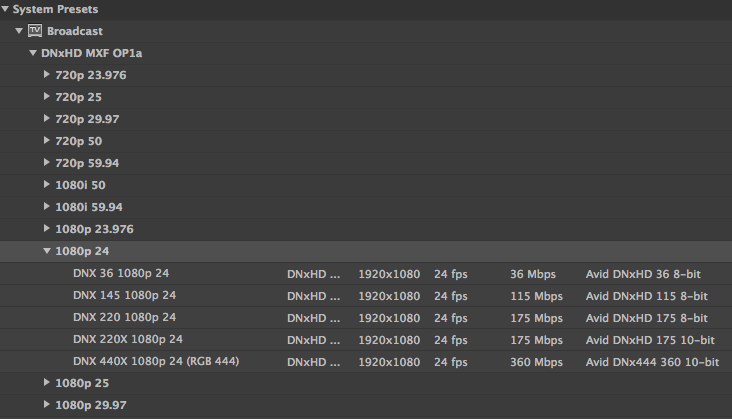Collapse the 1080p 24 folder
Image resolution: width=732 pixels, height=419 pixels.
(47, 251)
